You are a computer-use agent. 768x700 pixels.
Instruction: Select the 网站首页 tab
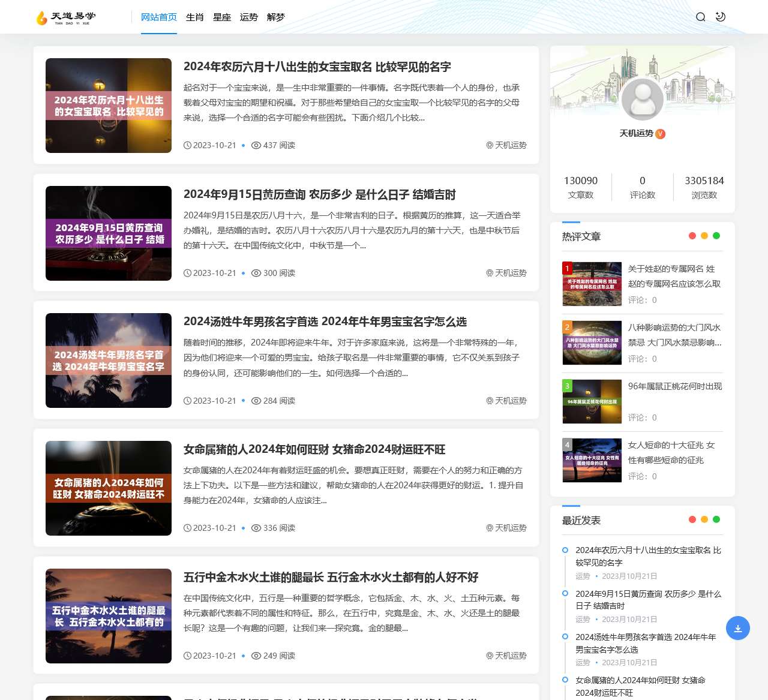point(159,17)
